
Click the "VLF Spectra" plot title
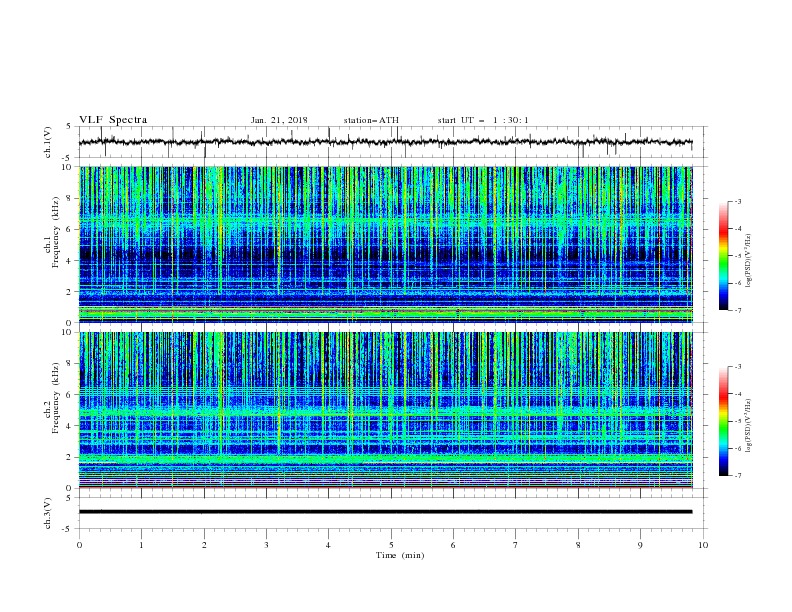[x=113, y=120]
